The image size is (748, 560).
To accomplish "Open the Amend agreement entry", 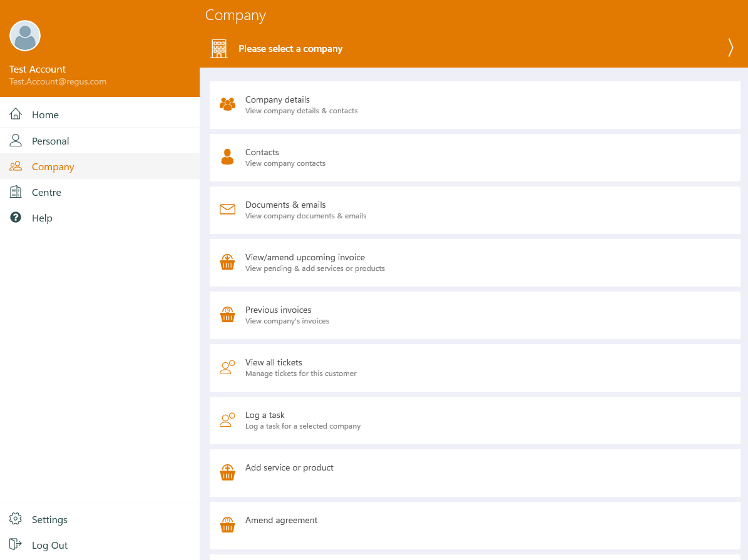I will [x=282, y=520].
